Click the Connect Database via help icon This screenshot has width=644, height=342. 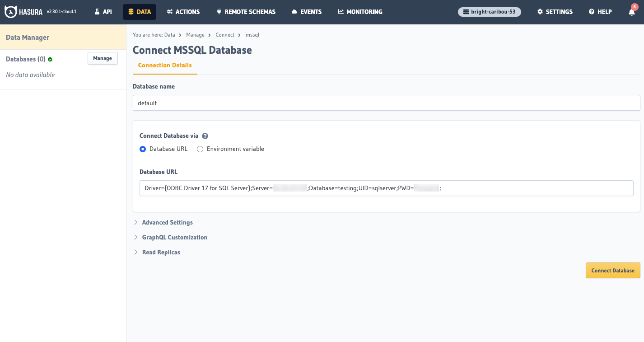click(205, 136)
